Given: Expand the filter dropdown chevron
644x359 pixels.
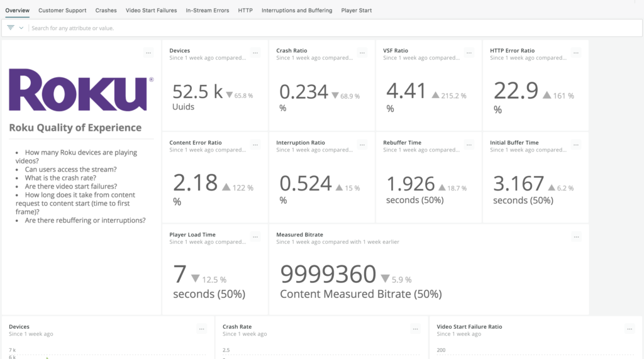Looking at the screenshot, I should (21, 28).
